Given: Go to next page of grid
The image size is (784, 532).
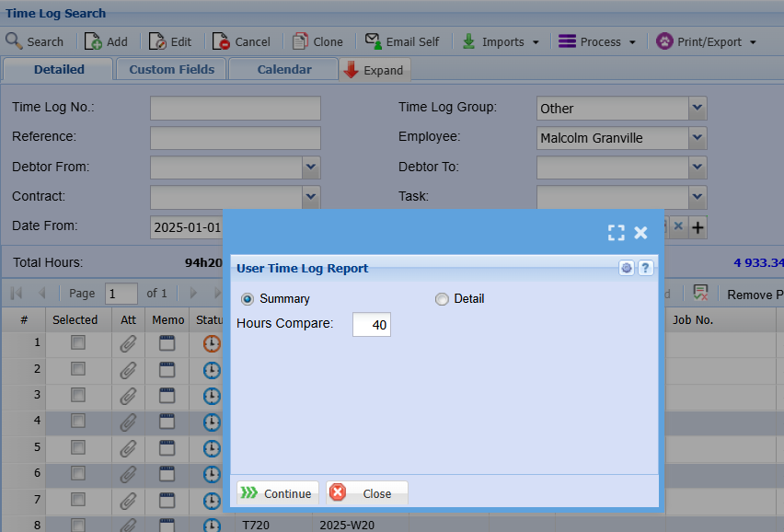Looking at the screenshot, I should [193, 293].
